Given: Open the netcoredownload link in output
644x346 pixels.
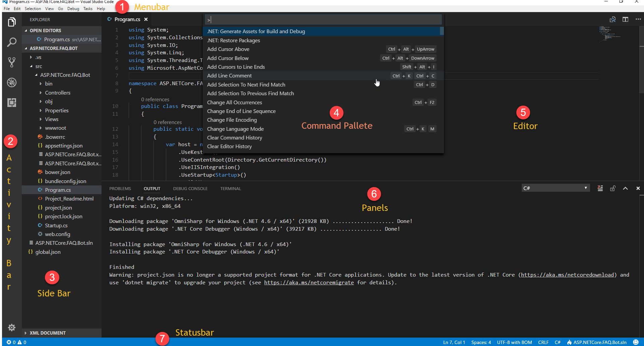Looking at the screenshot, I should [x=567, y=275].
